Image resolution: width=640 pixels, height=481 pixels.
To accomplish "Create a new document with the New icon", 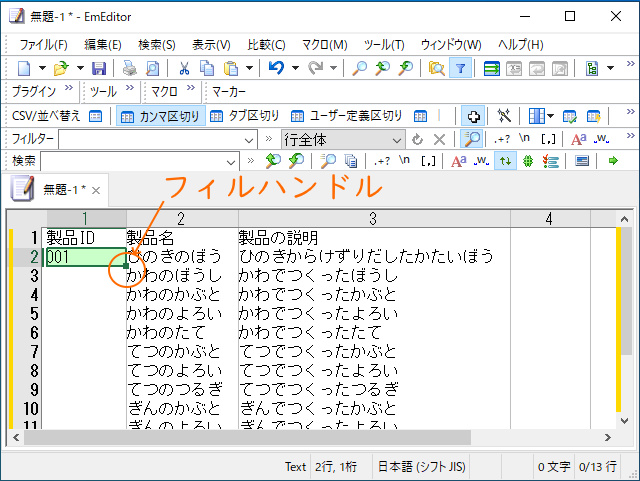I will 24,68.
